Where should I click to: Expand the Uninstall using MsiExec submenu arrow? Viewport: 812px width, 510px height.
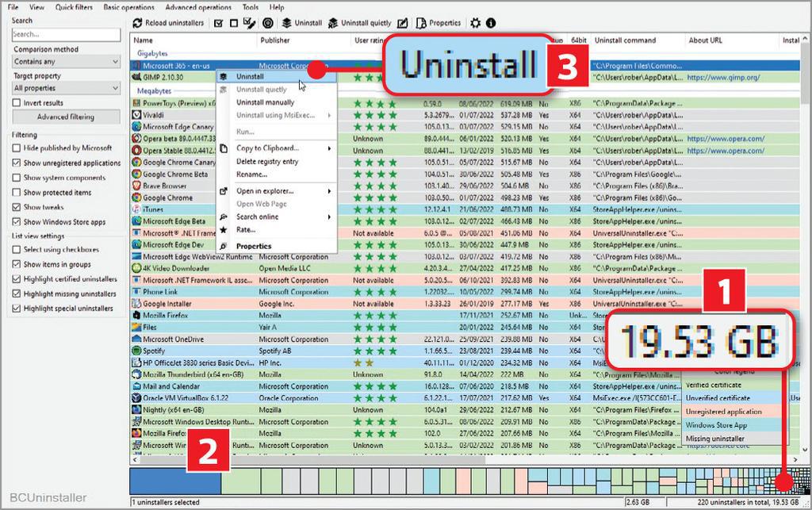click(x=329, y=116)
